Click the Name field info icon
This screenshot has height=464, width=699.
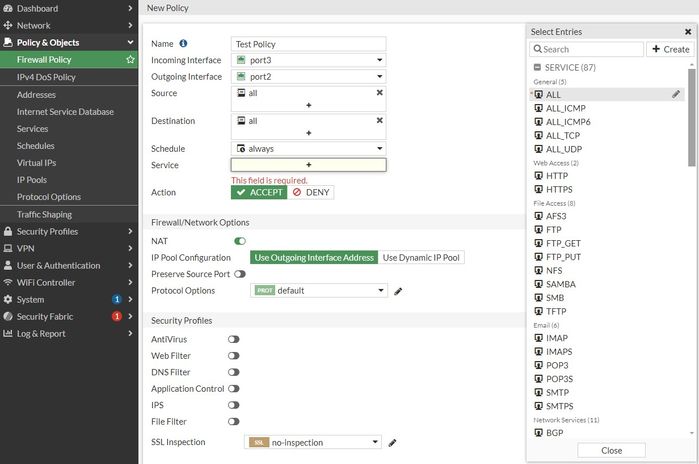(x=183, y=44)
